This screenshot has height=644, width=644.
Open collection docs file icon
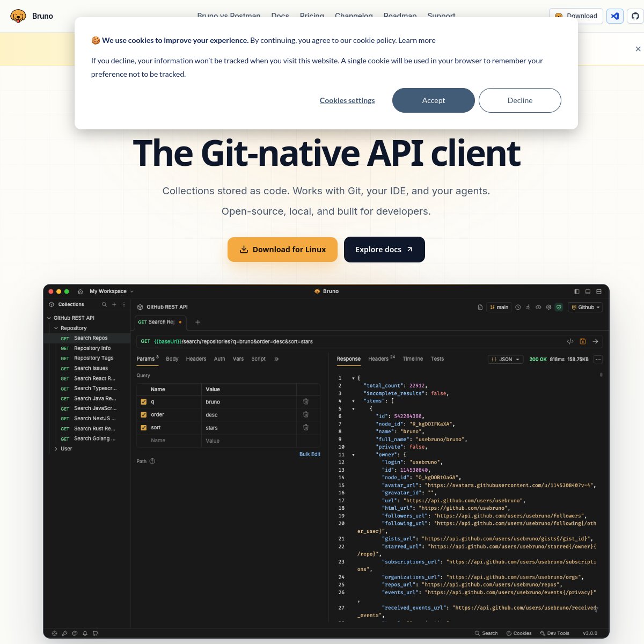pos(480,308)
